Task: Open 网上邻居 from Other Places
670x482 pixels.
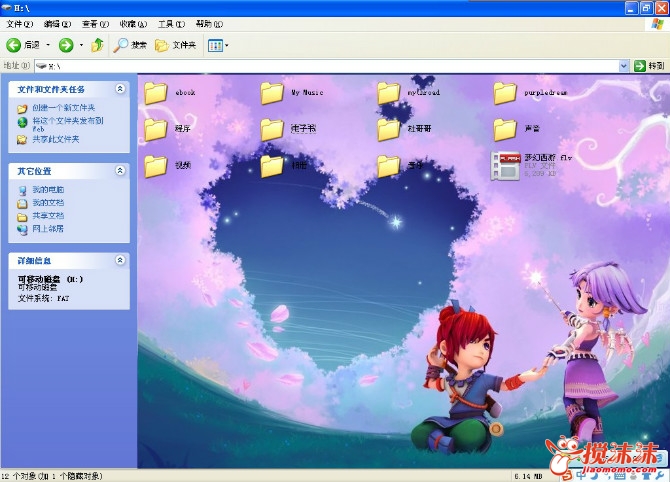Action: tap(48, 229)
